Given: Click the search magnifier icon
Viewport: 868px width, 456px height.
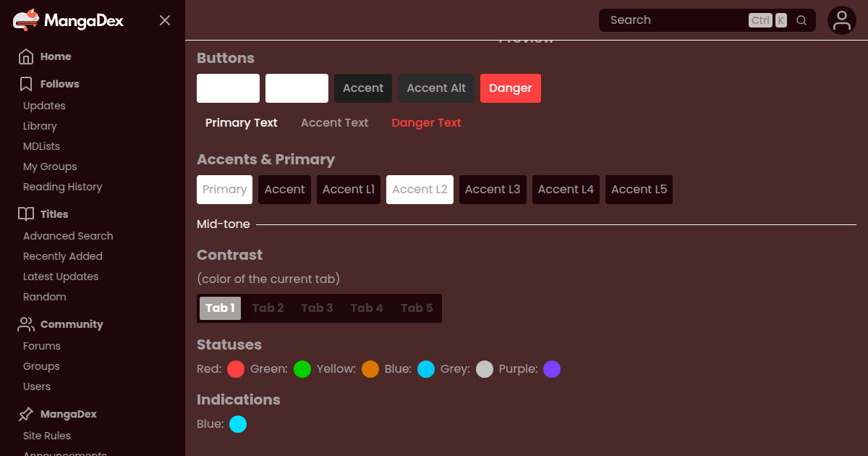Looking at the screenshot, I should click(801, 20).
